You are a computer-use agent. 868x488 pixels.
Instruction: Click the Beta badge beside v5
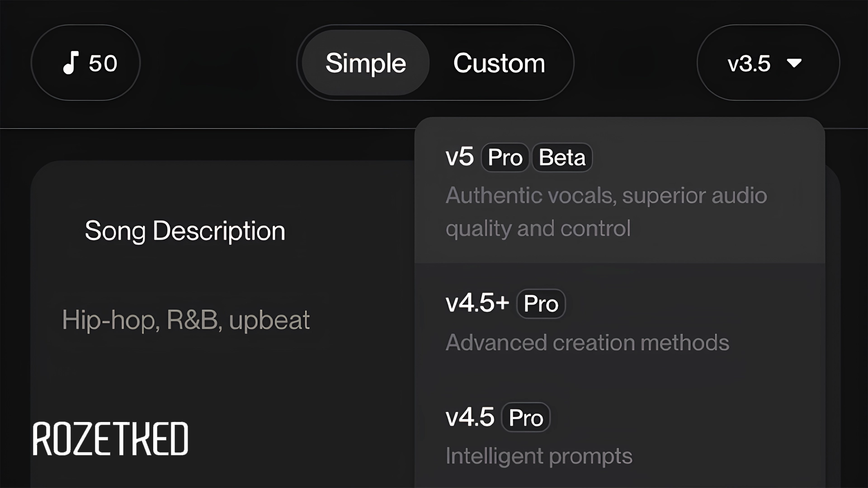pos(562,157)
